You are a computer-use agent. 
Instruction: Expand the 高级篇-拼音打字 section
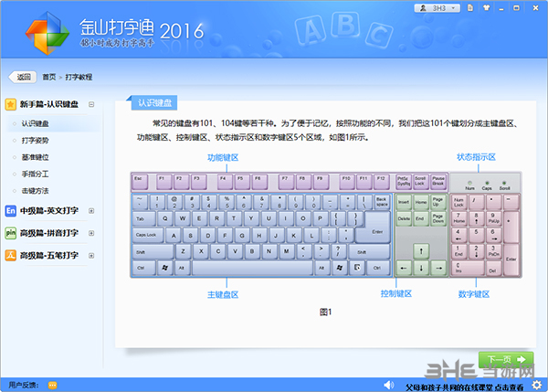coord(91,233)
